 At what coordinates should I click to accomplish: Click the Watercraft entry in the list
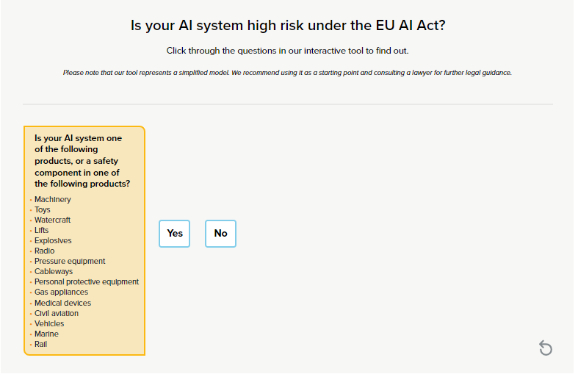[x=52, y=220]
